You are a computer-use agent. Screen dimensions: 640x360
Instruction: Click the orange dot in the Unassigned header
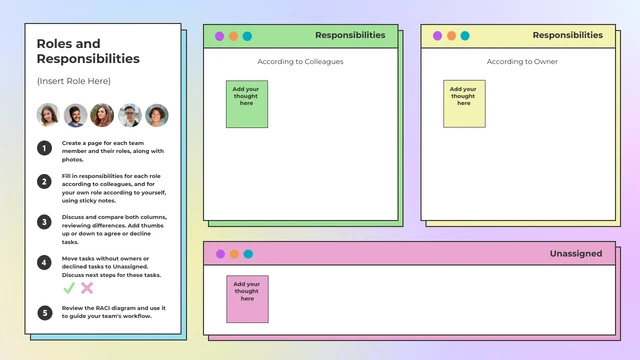point(234,254)
